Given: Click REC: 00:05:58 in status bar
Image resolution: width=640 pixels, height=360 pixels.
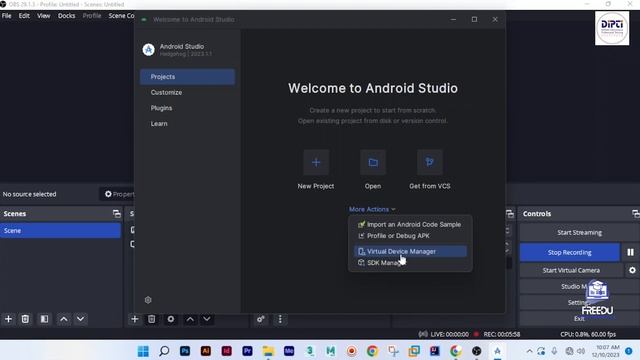Looking at the screenshot, I should 502,334.
